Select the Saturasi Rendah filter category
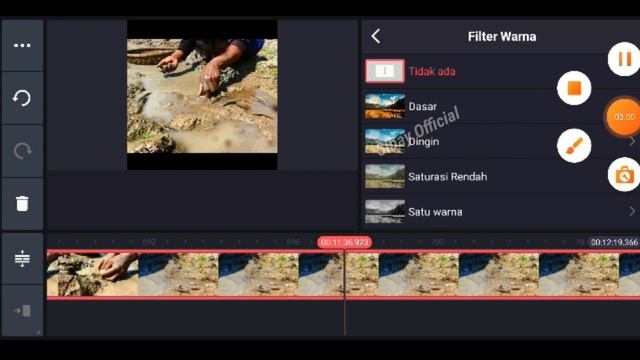 point(500,176)
